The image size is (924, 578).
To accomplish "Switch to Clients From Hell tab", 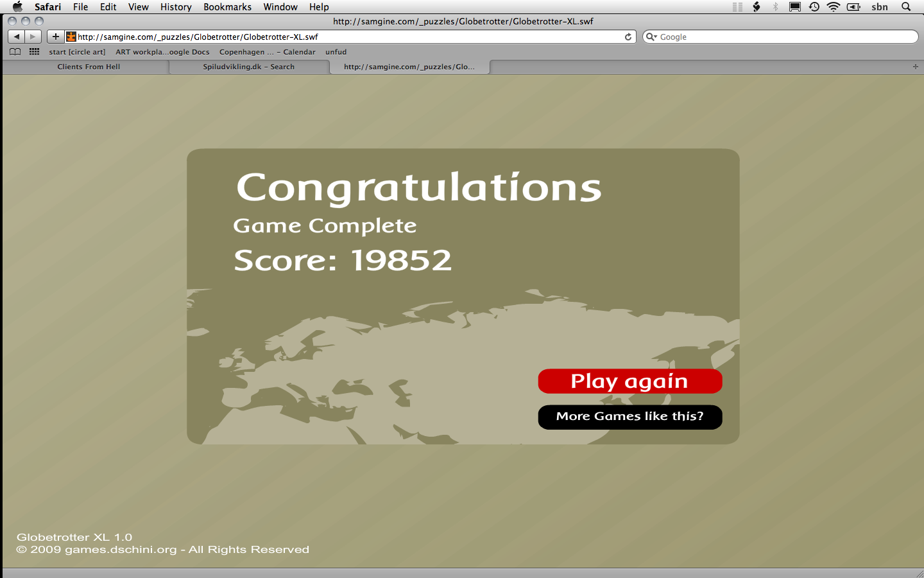I will (89, 67).
